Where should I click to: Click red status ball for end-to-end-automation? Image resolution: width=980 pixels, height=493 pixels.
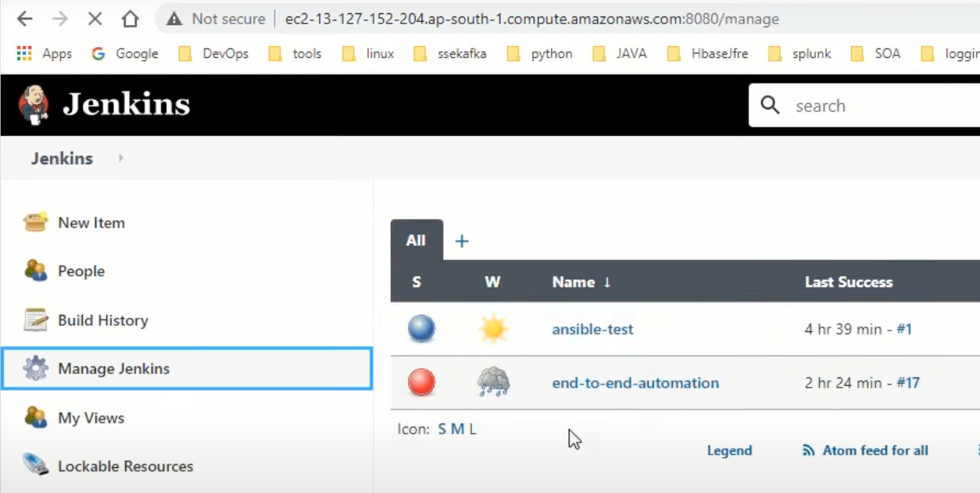coord(421,383)
